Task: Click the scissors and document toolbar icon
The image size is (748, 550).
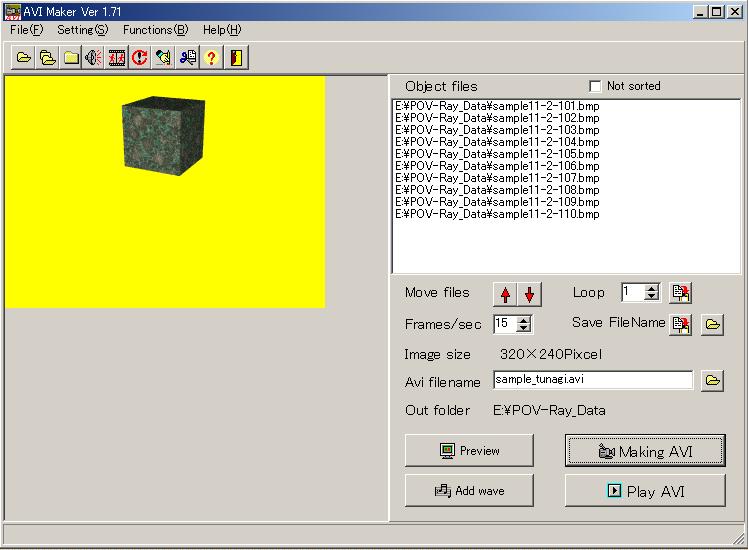Action: click(187, 58)
